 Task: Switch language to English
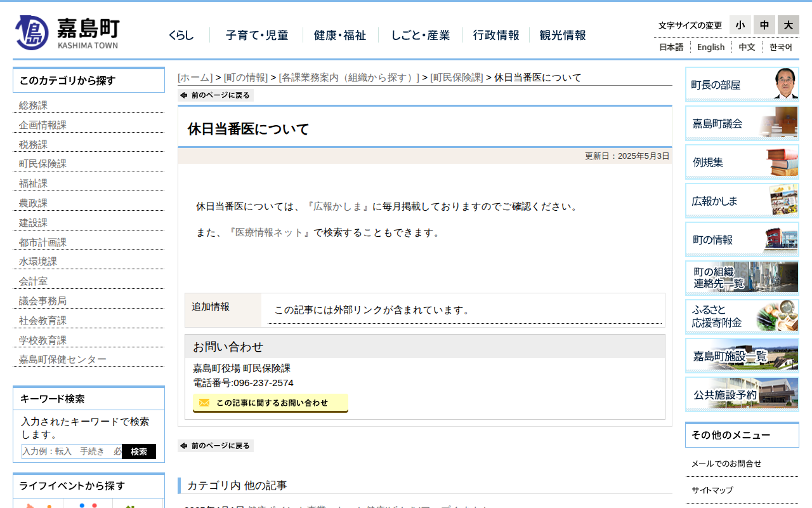[x=710, y=47]
